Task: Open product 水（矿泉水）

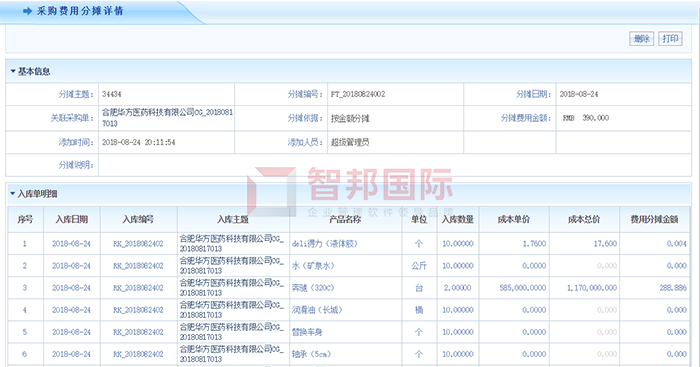Action: pos(313,266)
